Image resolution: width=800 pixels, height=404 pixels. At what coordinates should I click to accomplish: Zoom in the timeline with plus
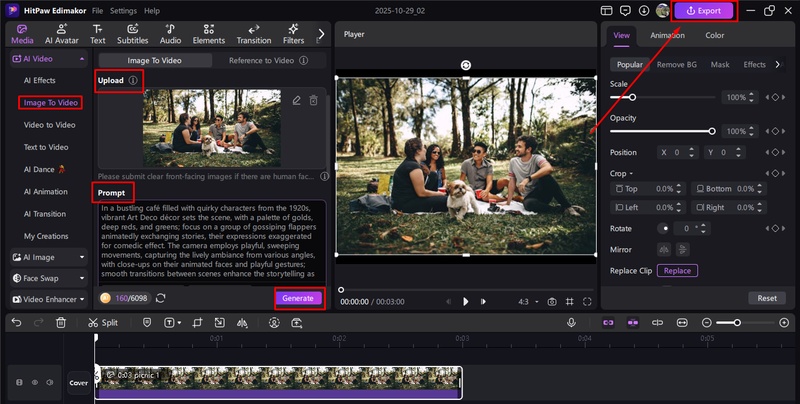point(784,323)
